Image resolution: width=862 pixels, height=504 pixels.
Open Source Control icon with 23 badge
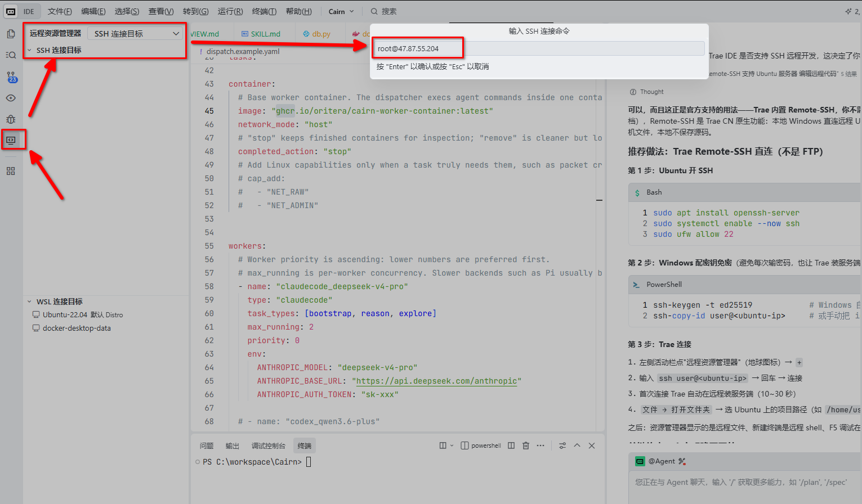click(11, 76)
